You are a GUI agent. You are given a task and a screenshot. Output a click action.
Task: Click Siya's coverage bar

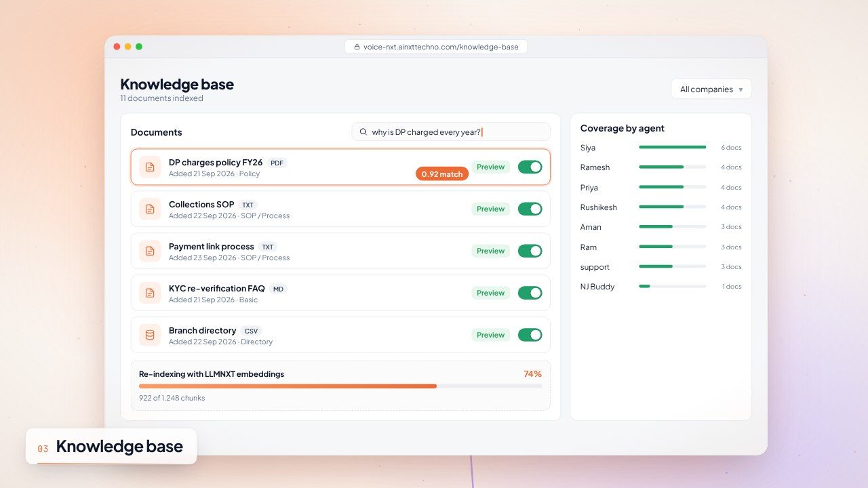pyautogui.click(x=672, y=147)
